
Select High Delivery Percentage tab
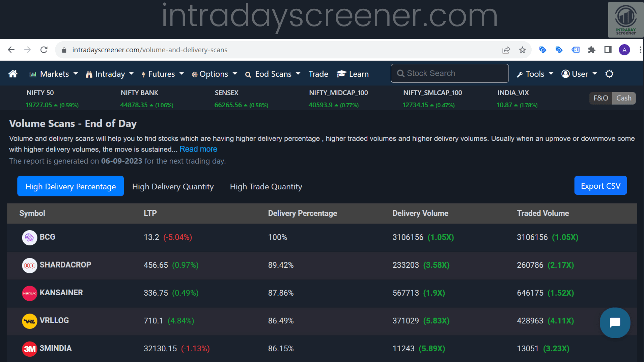pos(70,186)
